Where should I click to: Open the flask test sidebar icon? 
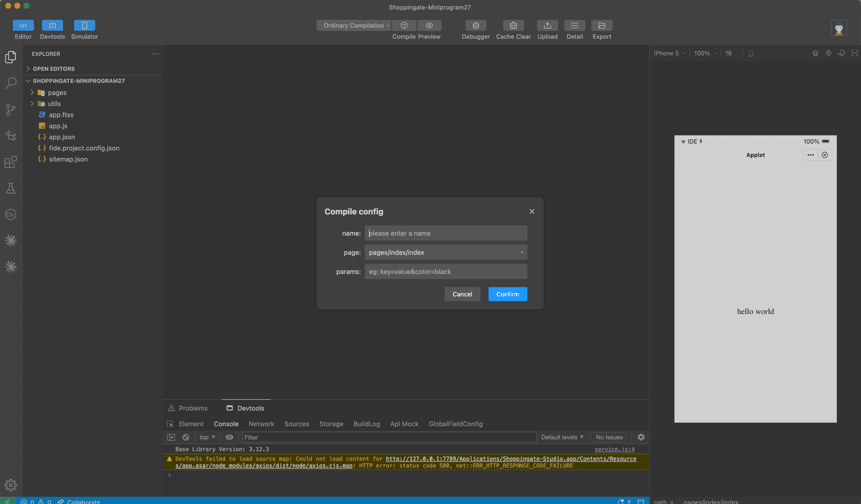tap(11, 188)
